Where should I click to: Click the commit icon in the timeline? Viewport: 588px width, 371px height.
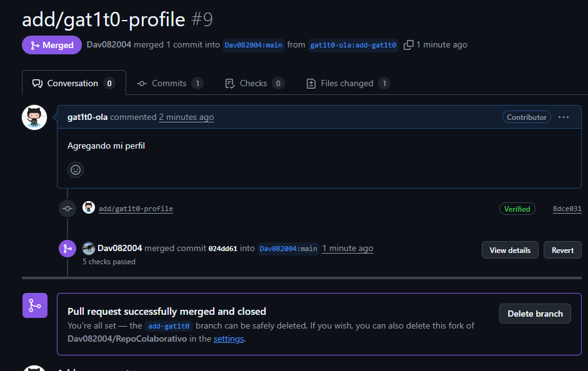click(x=67, y=209)
